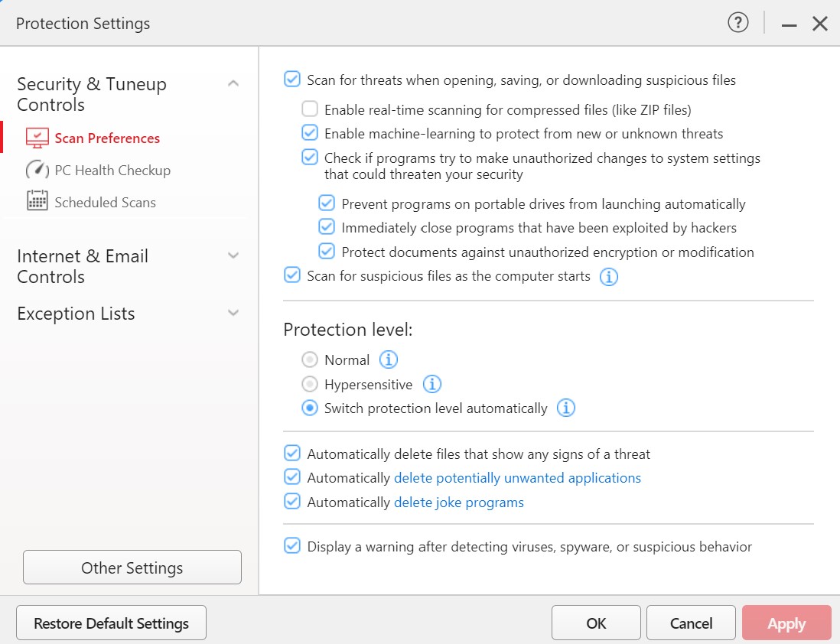Click the PC Health Checkup gauge icon
Image resolution: width=840 pixels, height=644 pixels.
(x=37, y=171)
